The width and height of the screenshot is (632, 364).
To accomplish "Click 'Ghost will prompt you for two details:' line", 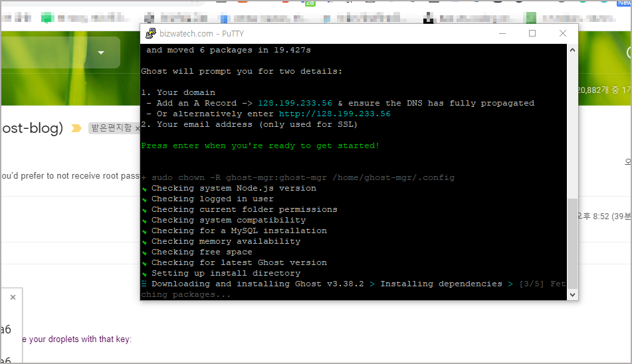I will point(241,71).
